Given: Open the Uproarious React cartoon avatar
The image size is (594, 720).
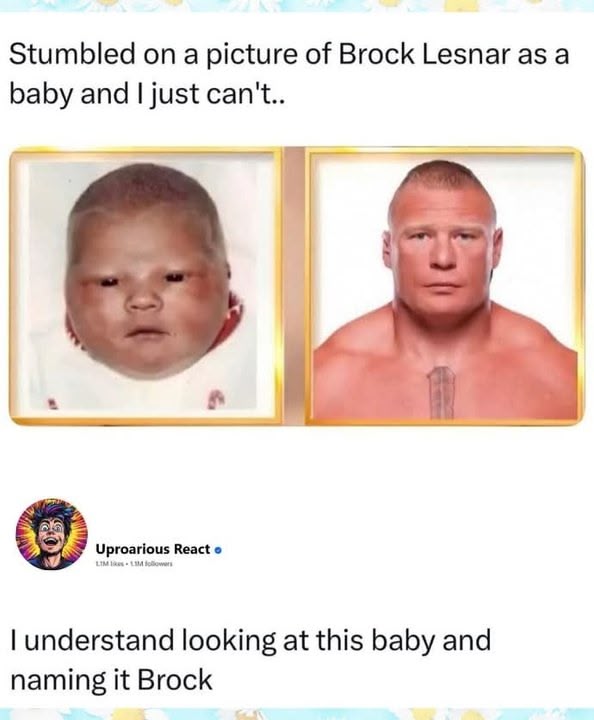Looking at the screenshot, I should pyautogui.click(x=52, y=534).
